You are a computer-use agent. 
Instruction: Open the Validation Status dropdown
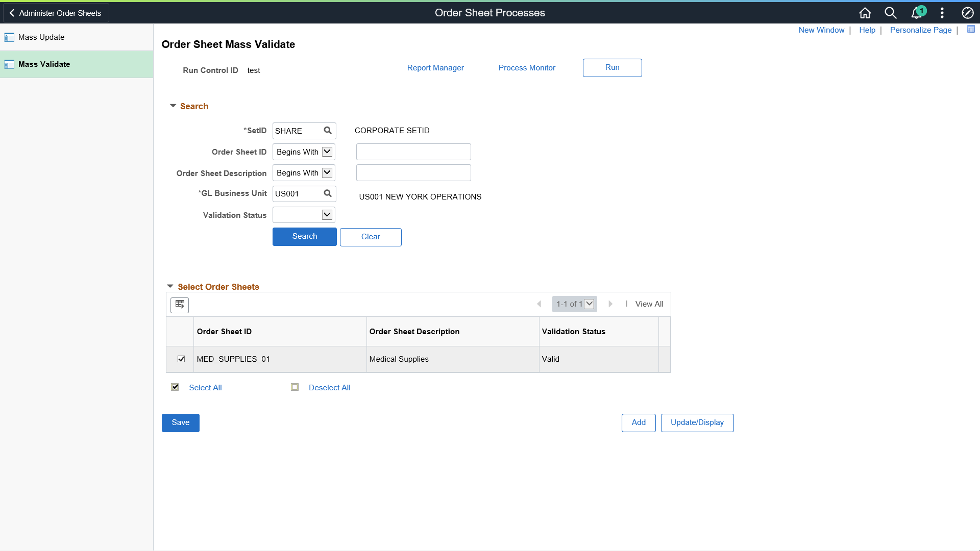(327, 214)
